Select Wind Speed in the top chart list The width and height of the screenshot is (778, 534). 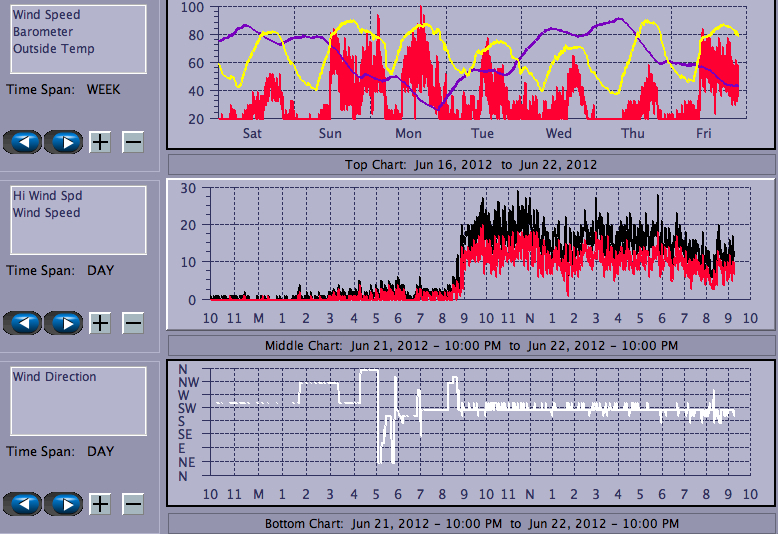click(46, 15)
